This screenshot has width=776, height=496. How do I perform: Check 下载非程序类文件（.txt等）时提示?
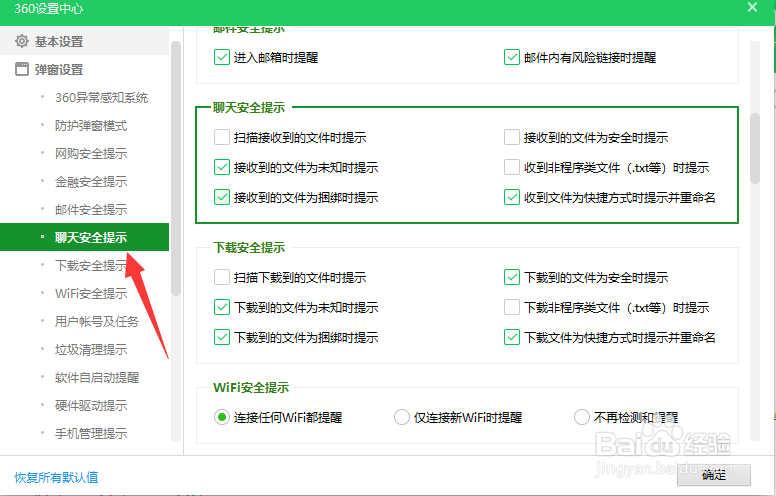point(512,307)
